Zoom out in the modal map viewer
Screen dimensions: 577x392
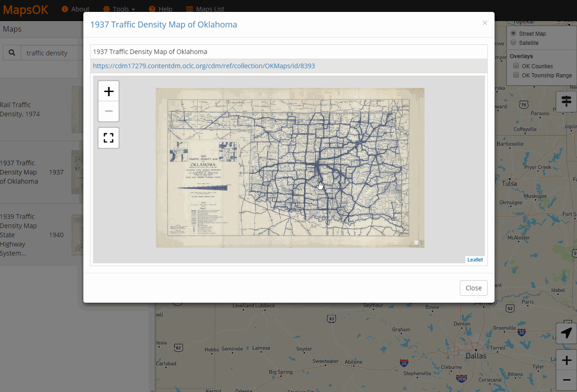[109, 111]
